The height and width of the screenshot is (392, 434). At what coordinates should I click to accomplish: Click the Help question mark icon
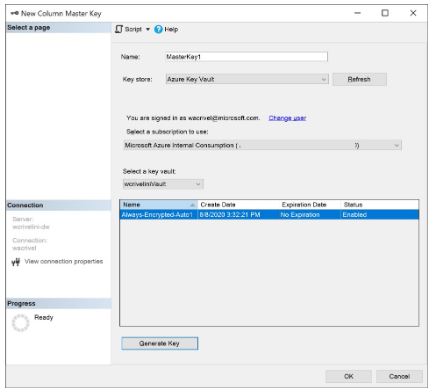[158, 29]
